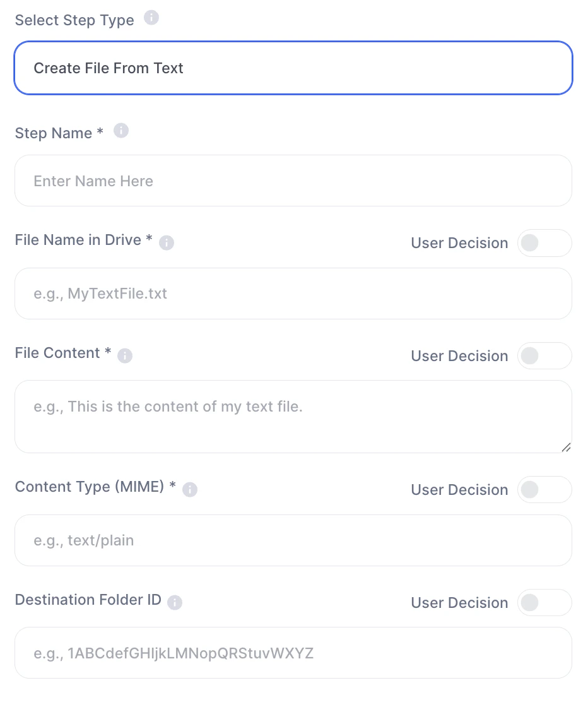The image size is (588, 707).
Task: Turn on User Decision for Content Type
Action: point(544,490)
